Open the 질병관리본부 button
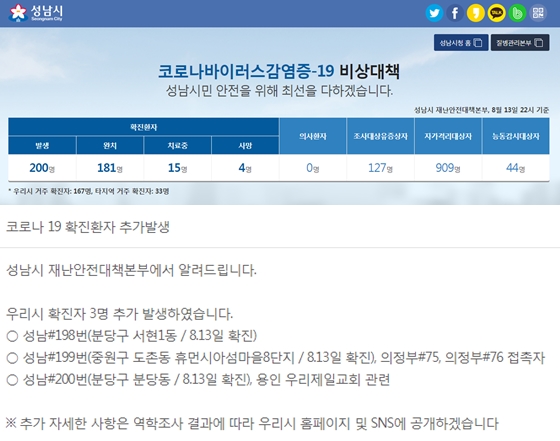 (x=520, y=43)
